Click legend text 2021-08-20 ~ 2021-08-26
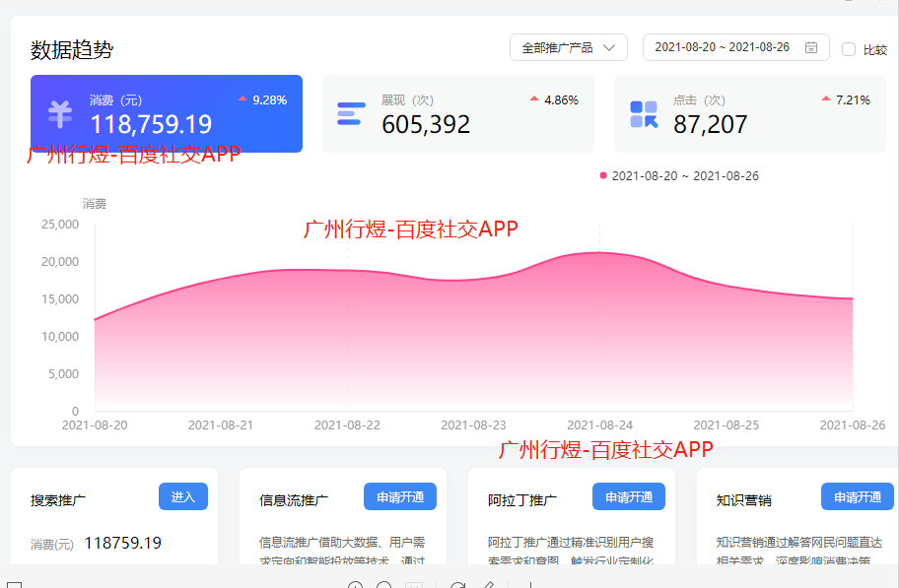This screenshot has height=588, width=899. (x=685, y=176)
